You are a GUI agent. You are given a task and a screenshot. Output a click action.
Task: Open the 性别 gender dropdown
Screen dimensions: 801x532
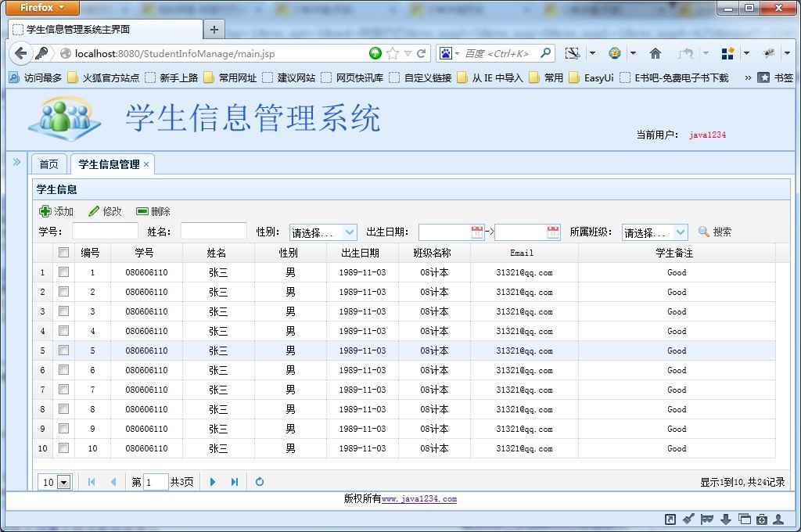[350, 232]
